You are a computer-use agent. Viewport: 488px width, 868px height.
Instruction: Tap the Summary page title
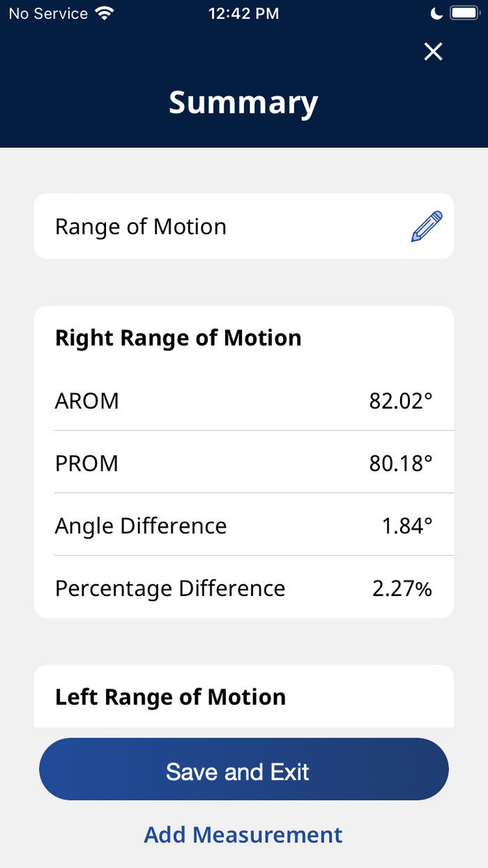tap(243, 102)
